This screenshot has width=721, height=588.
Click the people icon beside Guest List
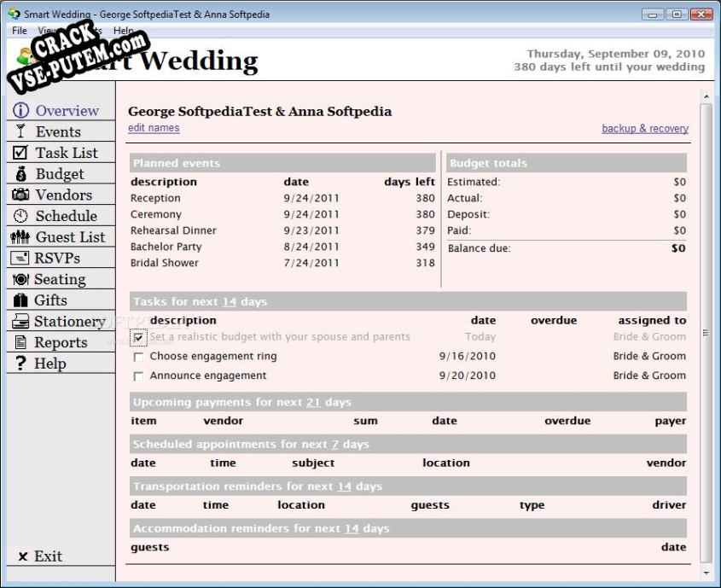[x=20, y=236]
